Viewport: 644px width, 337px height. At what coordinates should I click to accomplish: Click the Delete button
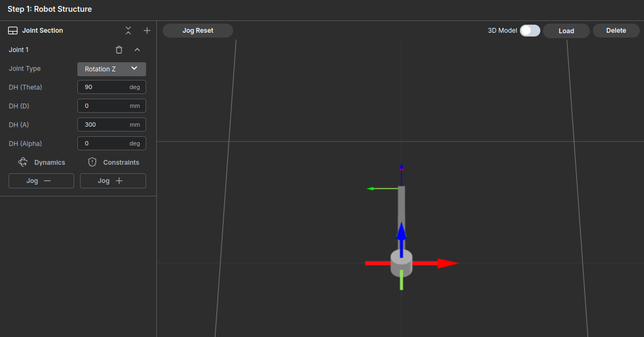(x=616, y=31)
